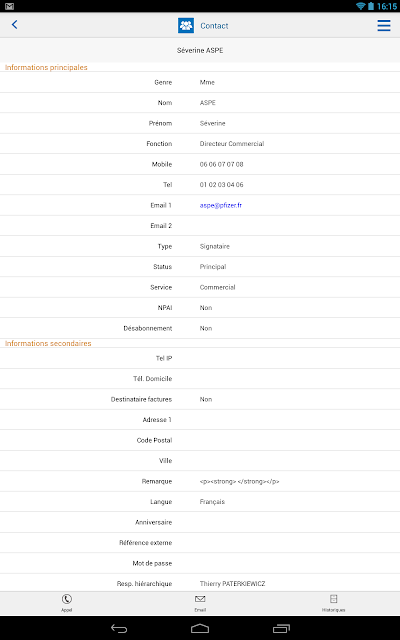The image size is (400, 640).
Task: Tap the Email envelope icon
Action: click(200, 599)
